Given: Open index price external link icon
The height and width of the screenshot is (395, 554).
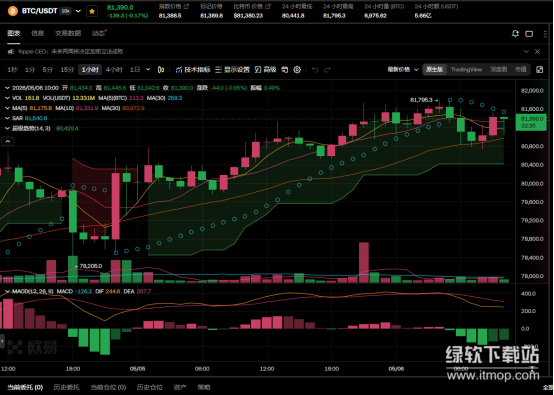Looking at the screenshot, I should coord(186,6).
